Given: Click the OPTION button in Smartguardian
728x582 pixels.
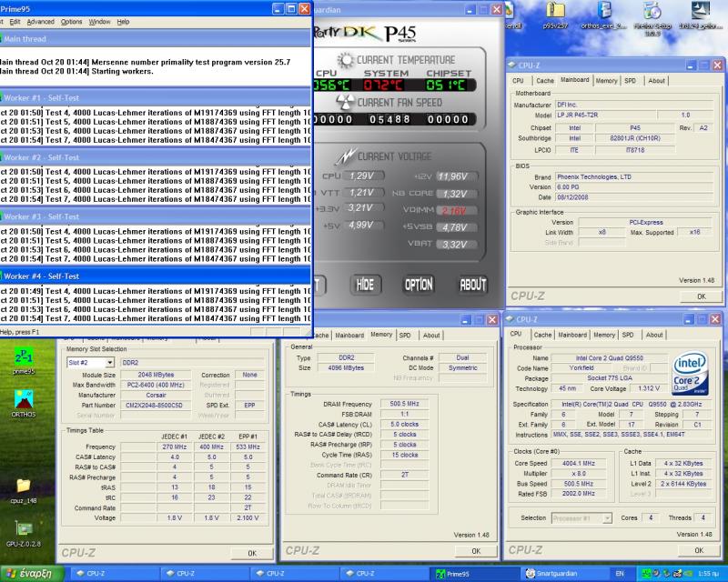Looking at the screenshot, I should click(419, 285).
